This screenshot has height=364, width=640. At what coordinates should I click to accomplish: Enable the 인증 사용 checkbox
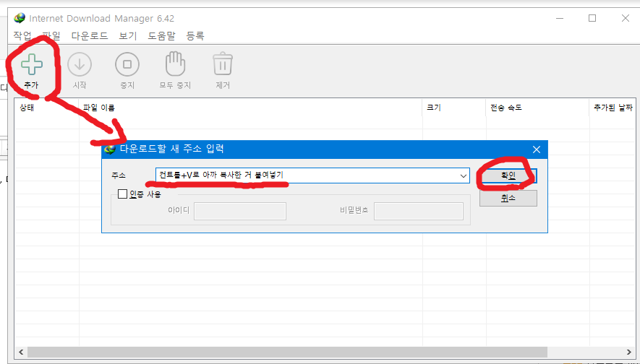[x=122, y=194]
